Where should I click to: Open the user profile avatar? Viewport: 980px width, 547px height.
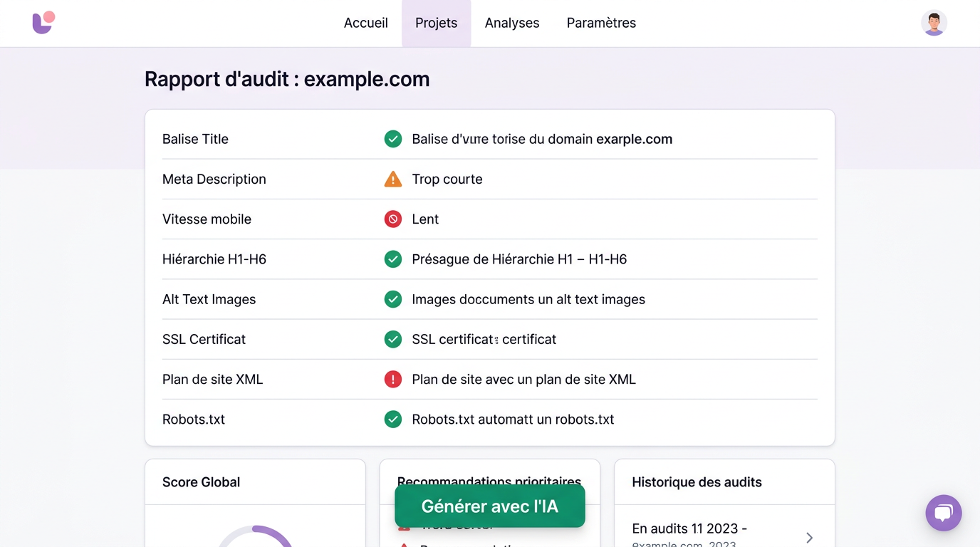[934, 23]
